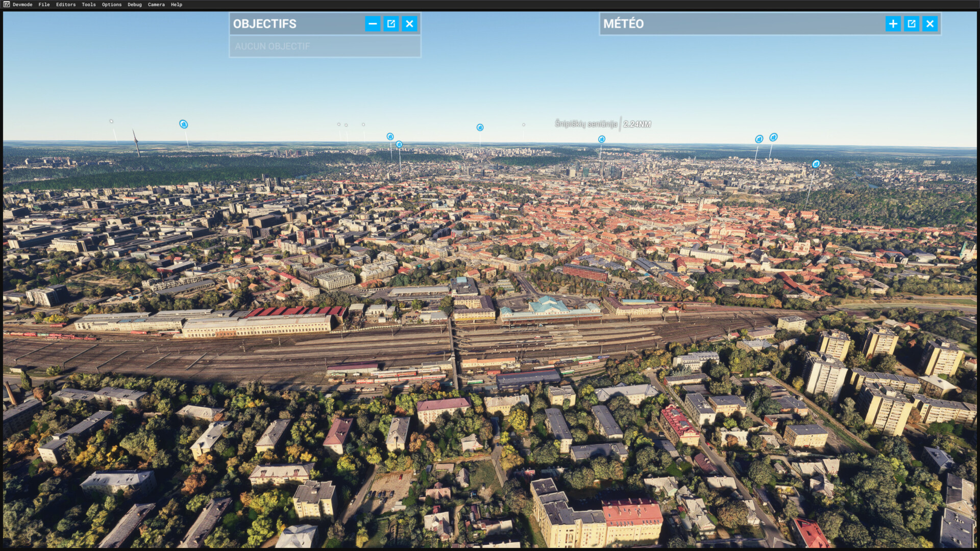Open the Camera menu
Viewport: 980px width, 551px height.
(156, 5)
